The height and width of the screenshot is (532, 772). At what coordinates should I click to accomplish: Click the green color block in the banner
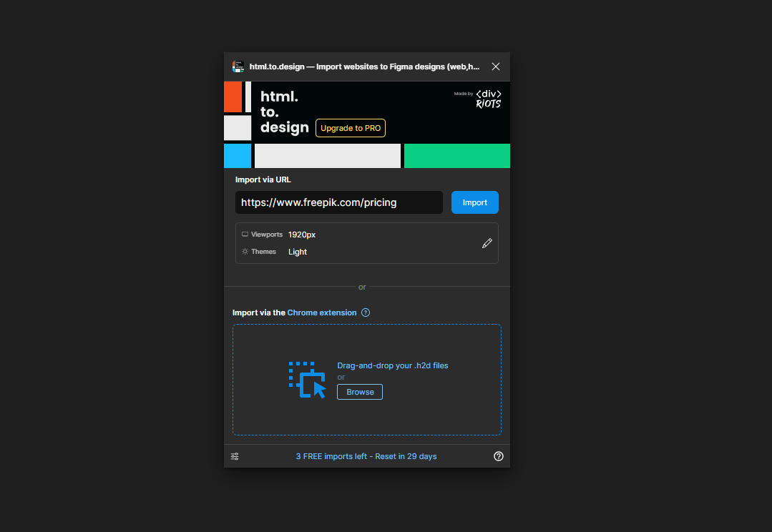click(x=456, y=156)
